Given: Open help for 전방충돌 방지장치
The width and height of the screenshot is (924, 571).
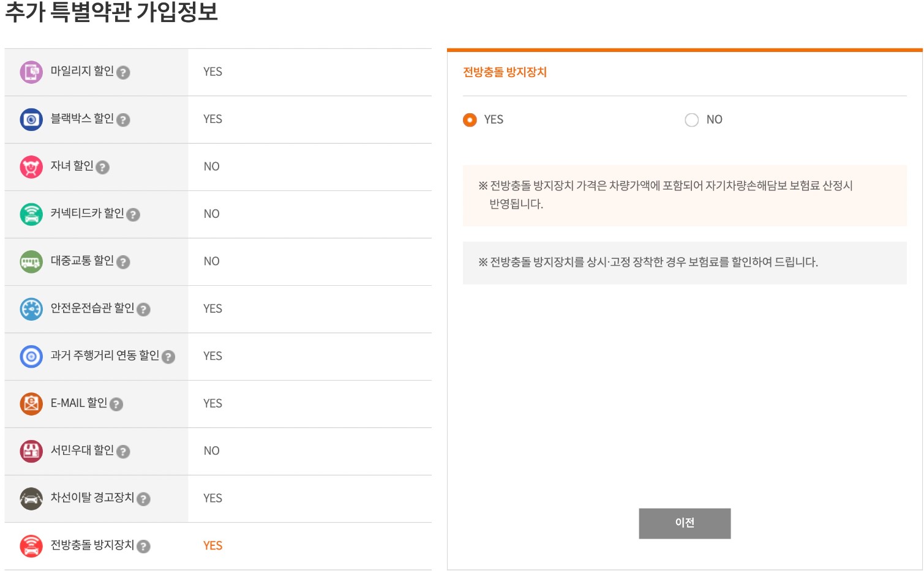Looking at the screenshot, I should point(144,547).
